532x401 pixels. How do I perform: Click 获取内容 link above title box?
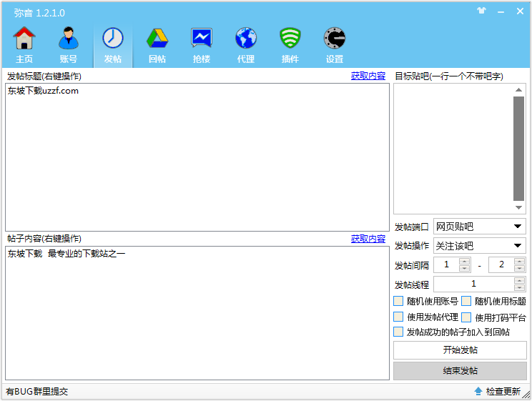click(368, 76)
